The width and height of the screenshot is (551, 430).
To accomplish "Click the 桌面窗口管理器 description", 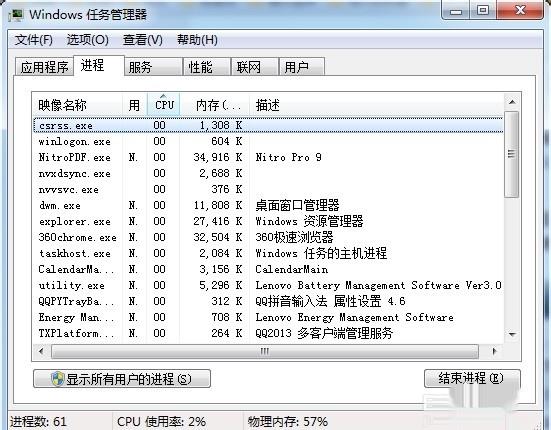I will click(x=297, y=206).
